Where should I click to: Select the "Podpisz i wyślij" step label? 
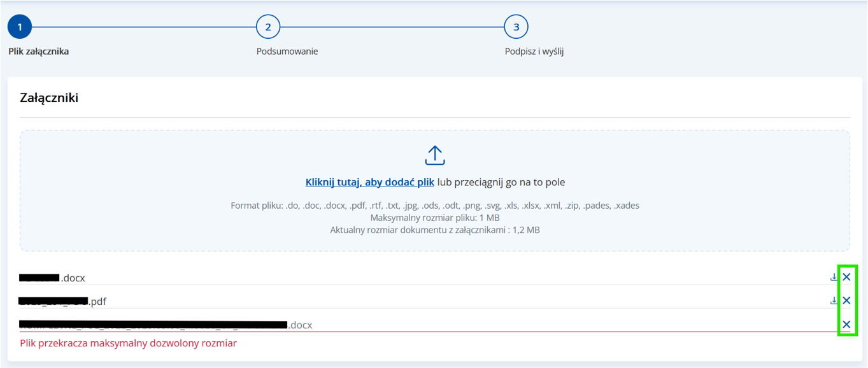click(x=534, y=52)
